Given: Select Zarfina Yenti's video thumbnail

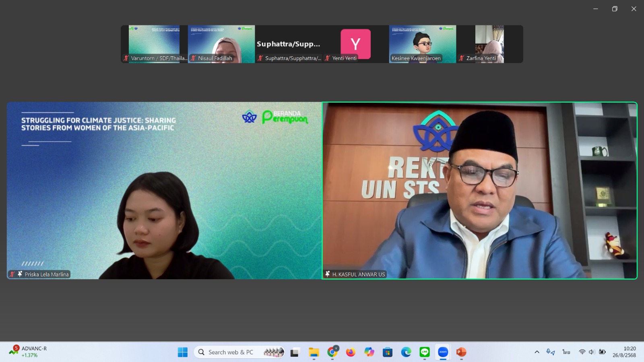Looking at the screenshot, I should [489, 44].
